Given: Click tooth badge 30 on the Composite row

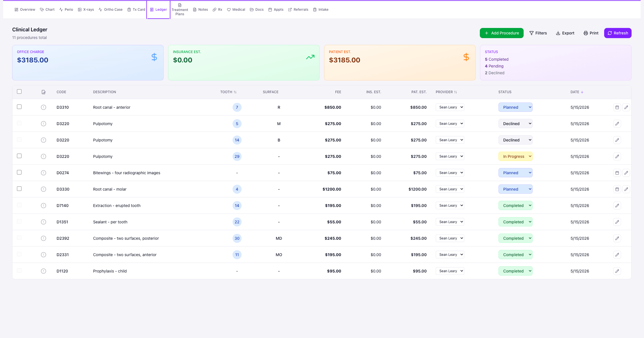Looking at the screenshot, I should [x=237, y=238].
